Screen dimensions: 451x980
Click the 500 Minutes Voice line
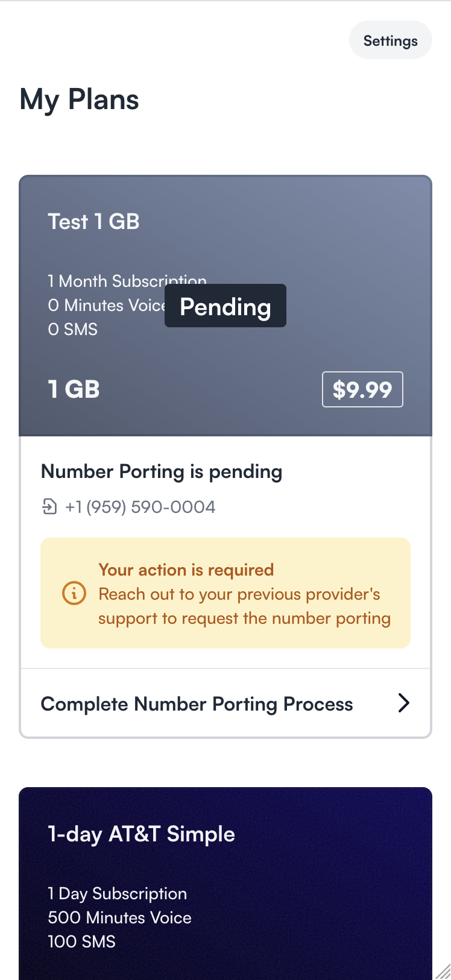120,917
